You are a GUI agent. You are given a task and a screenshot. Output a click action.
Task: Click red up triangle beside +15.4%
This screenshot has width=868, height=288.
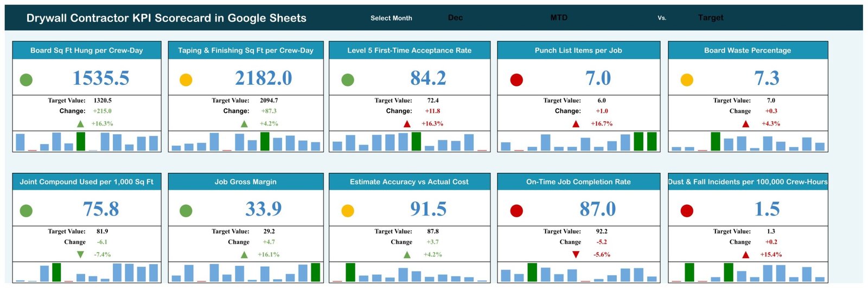(x=745, y=254)
